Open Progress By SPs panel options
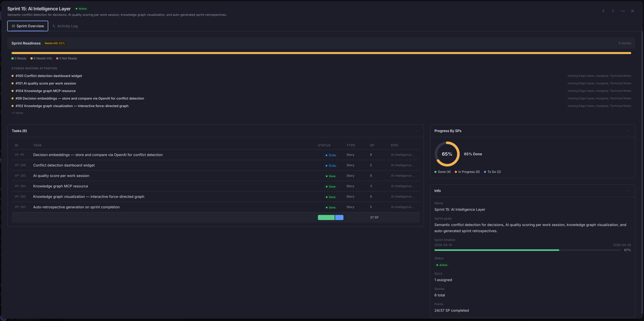This screenshot has height=321, width=644. [x=628, y=131]
